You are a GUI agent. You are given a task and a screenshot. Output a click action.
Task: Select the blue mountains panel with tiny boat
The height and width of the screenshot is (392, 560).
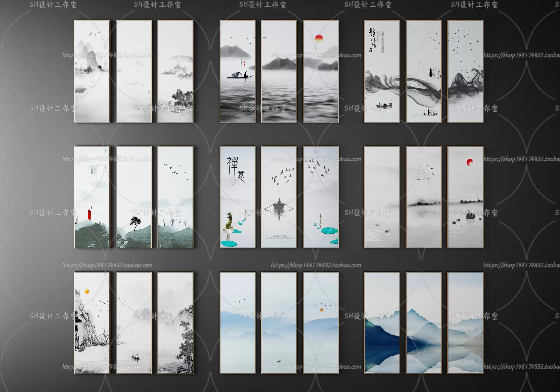click(x=279, y=323)
